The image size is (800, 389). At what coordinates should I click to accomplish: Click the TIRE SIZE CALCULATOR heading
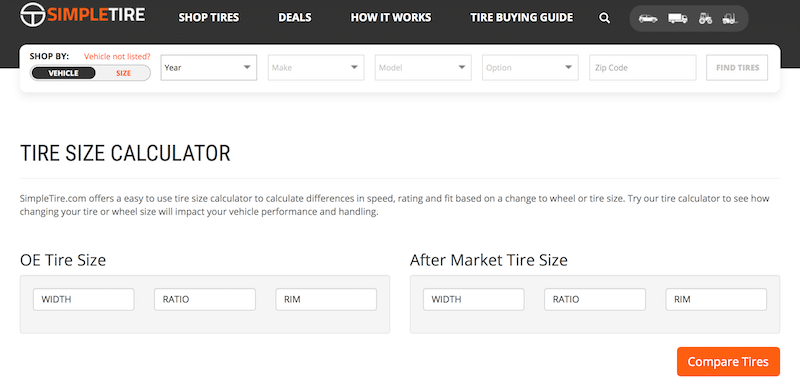click(x=125, y=153)
